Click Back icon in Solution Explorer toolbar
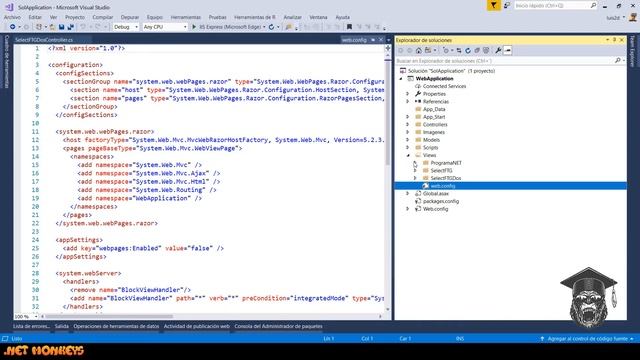Screen dimensions: 640x360 [400, 50]
